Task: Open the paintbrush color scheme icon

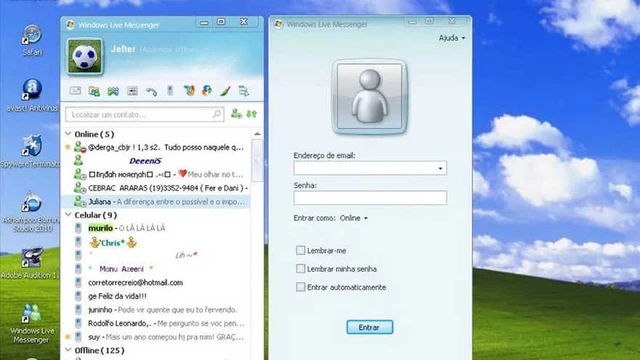Action: pos(225,91)
